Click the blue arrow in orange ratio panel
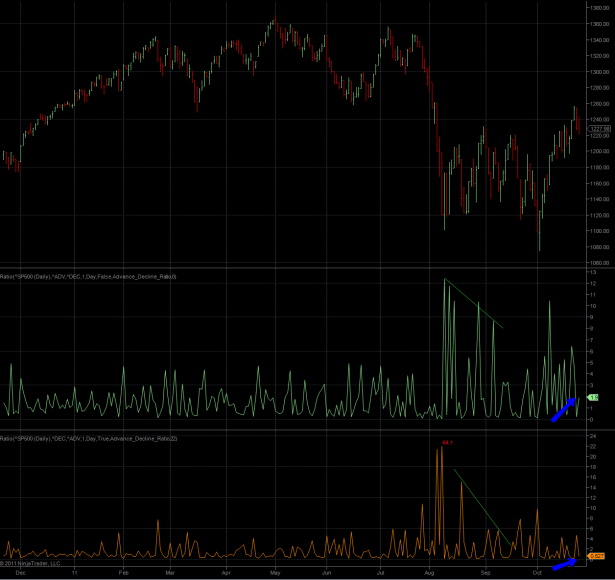The height and width of the screenshot is (580, 615). coord(567,562)
